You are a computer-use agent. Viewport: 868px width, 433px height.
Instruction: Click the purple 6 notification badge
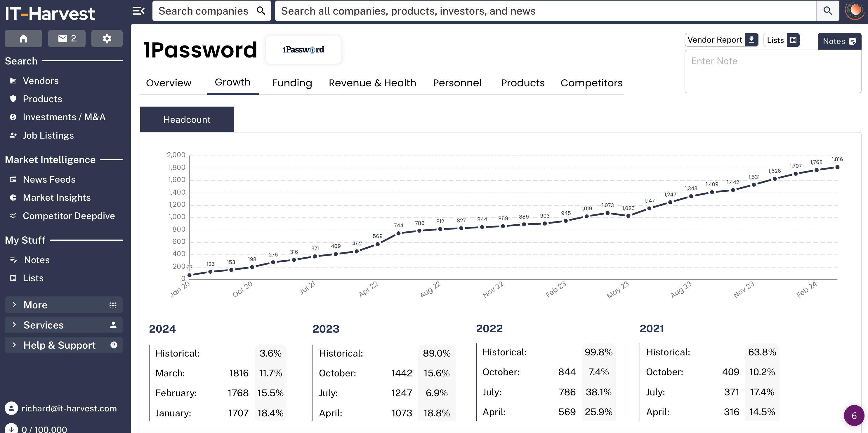click(x=854, y=415)
